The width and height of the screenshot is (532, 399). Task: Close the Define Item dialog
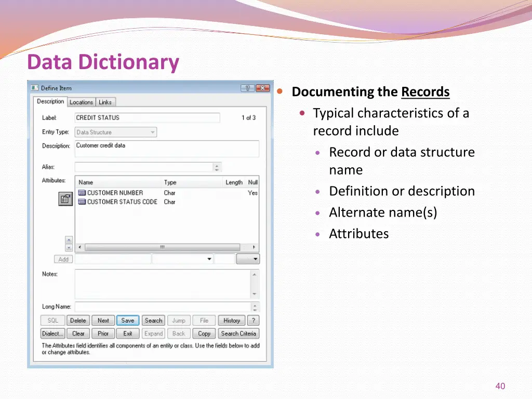(x=262, y=88)
